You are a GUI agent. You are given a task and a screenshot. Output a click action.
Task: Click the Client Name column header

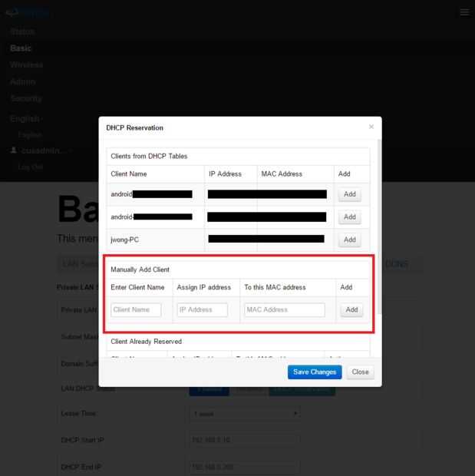click(129, 174)
